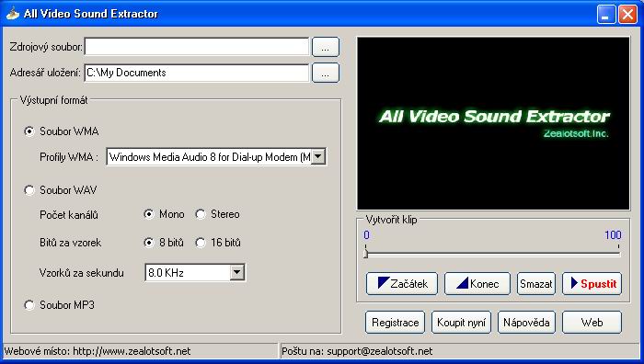Viewport: 644px width, 364px height.
Task: Browse for Adresář uložení folder
Action: (326, 73)
